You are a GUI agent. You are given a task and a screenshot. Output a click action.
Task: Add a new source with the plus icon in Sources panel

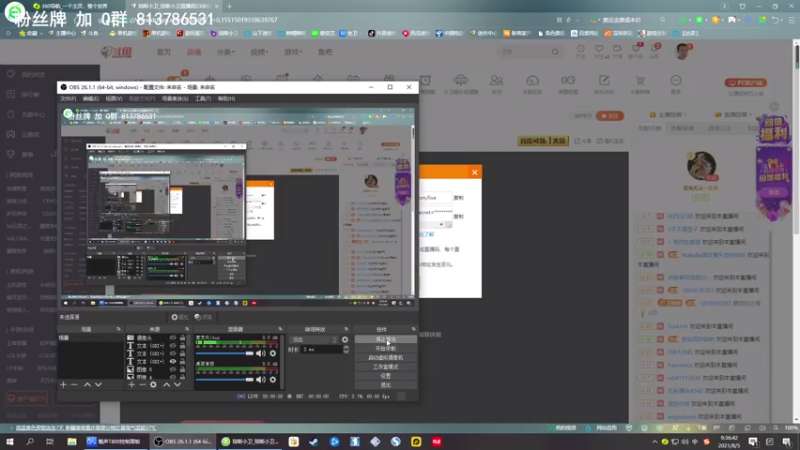coord(132,385)
